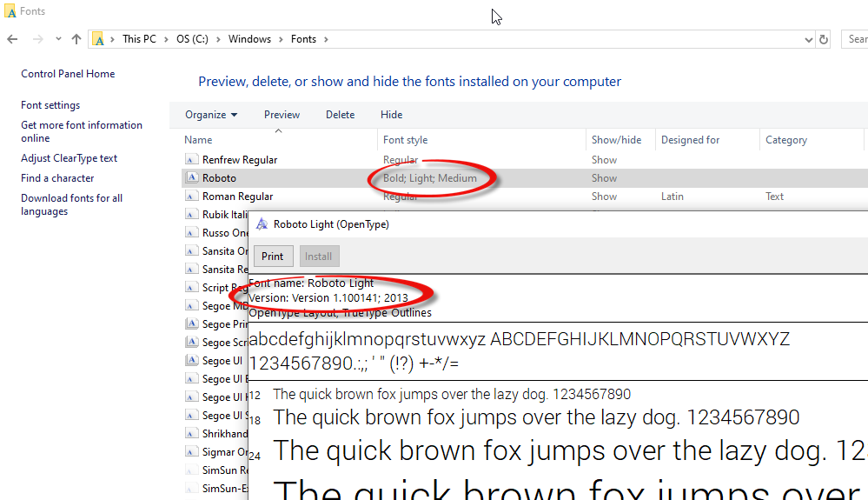Select the Renfrew Regular font icon
This screenshot has height=500, width=868.
191,159
